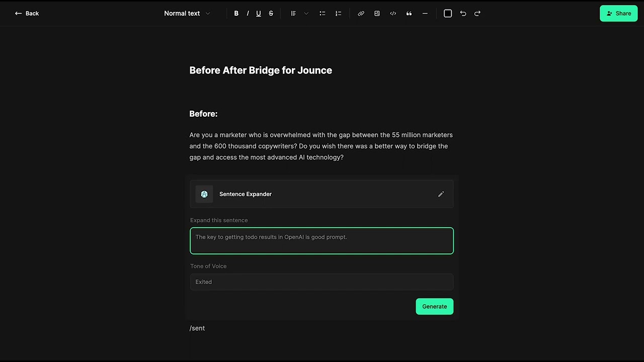Click the Expand this sentence label
This screenshot has height=362, width=644.
[x=219, y=220]
